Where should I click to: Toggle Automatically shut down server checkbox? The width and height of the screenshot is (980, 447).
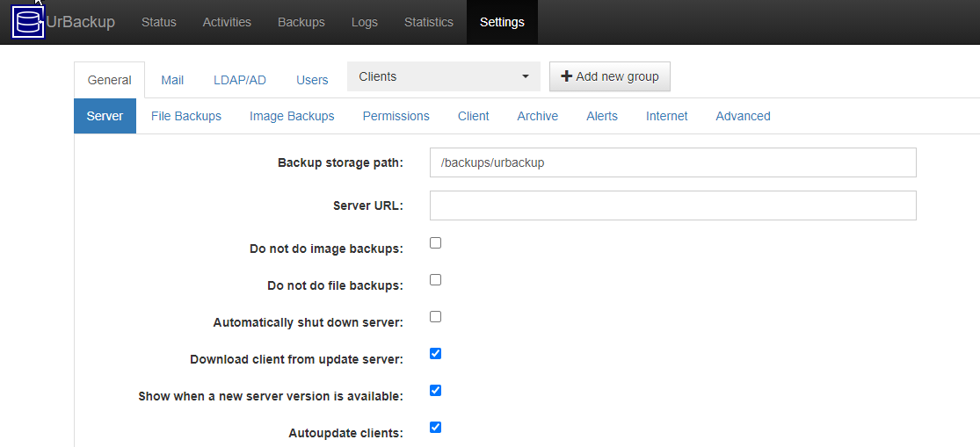436,316
